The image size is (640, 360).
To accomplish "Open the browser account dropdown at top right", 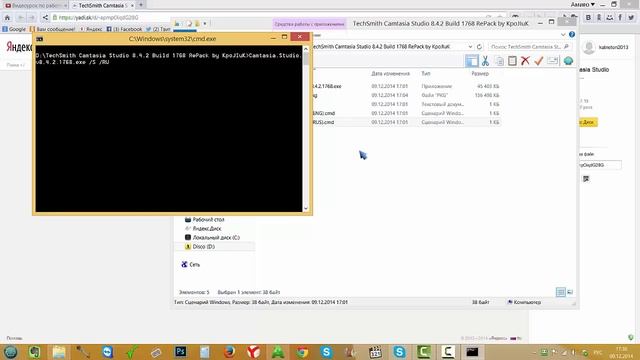I will [x=582, y=4].
